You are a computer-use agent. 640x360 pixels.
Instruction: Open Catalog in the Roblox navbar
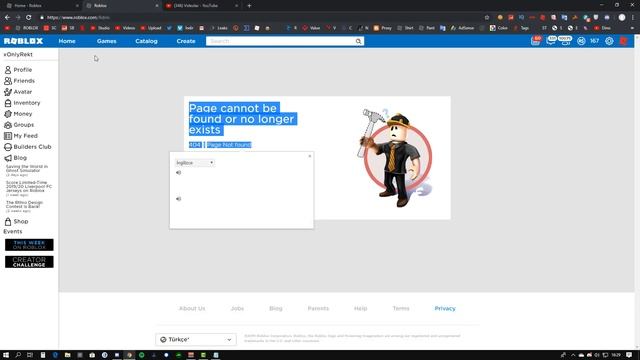(x=147, y=41)
